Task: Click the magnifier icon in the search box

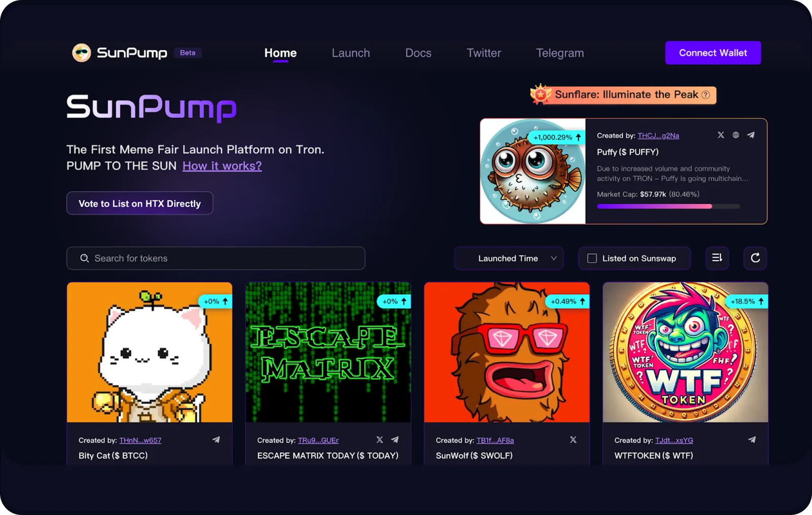Action: click(x=85, y=258)
